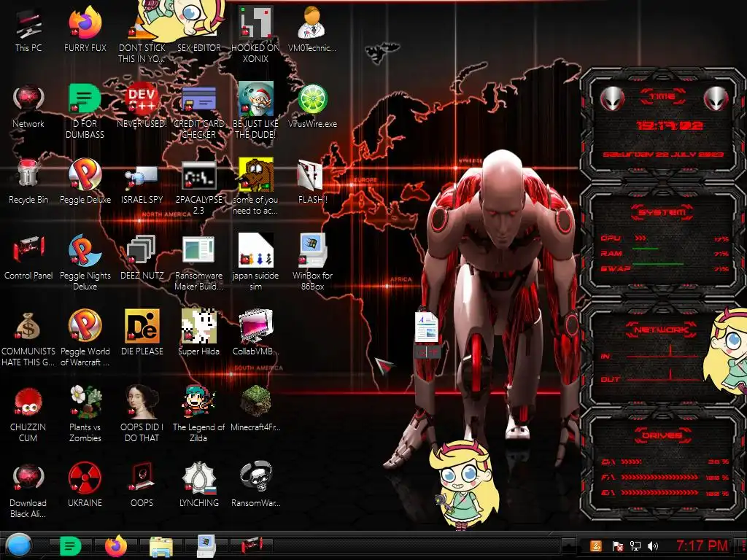
Task: Select the date text in the TIME widget
Action: click(x=663, y=155)
